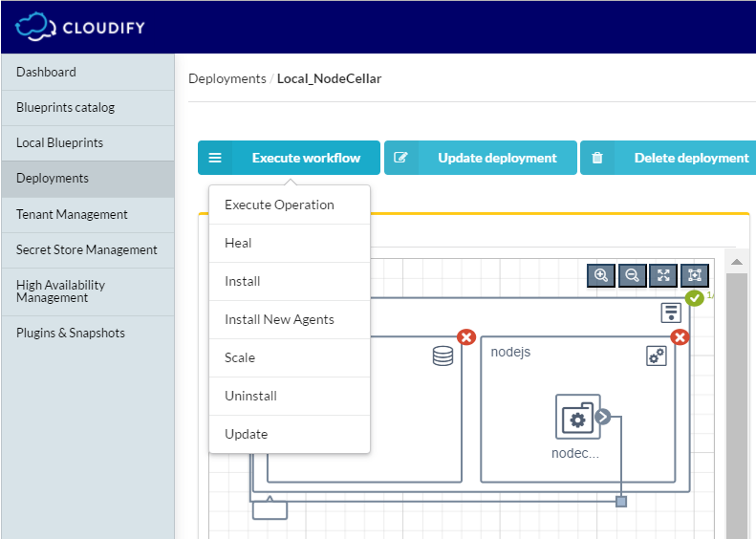Open Deployments sidebar item

tap(88, 179)
